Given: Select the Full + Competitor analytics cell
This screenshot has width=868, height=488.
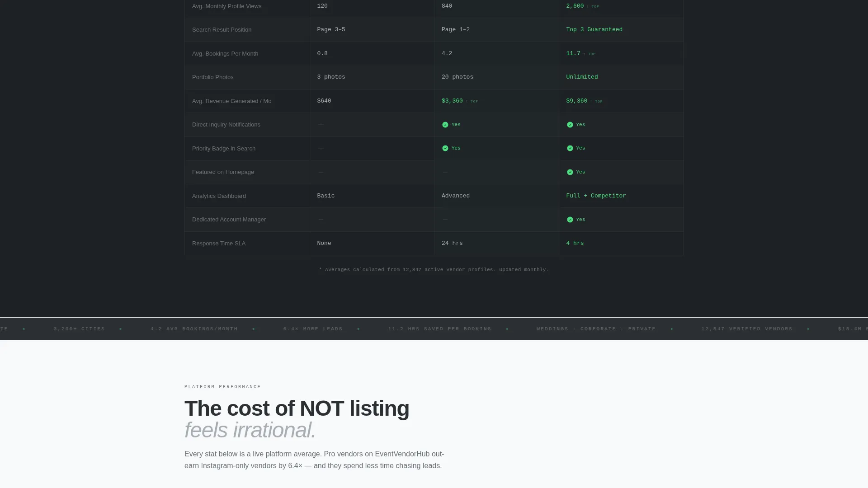Looking at the screenshot, I should pyautogui.click(x=621, y=196).
